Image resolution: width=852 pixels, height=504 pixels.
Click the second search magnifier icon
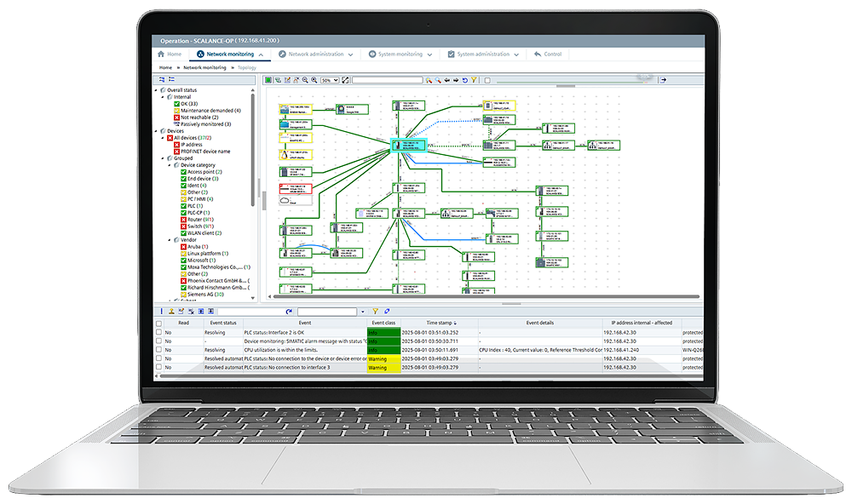point(438,80)
